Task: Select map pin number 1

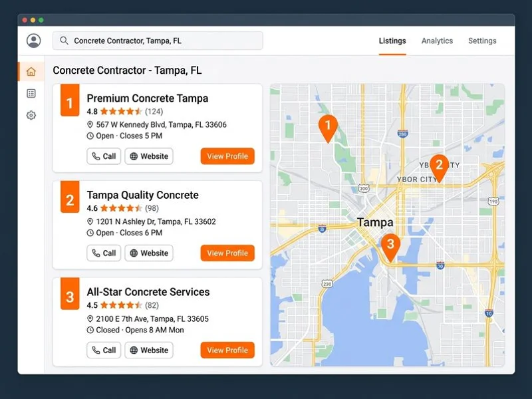Action: (x=328, y=128)
